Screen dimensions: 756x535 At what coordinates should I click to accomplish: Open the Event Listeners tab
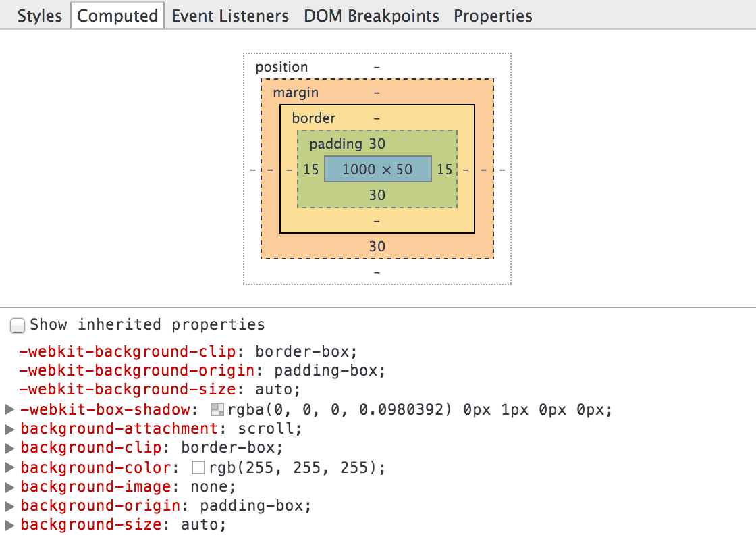click(230, 16)
